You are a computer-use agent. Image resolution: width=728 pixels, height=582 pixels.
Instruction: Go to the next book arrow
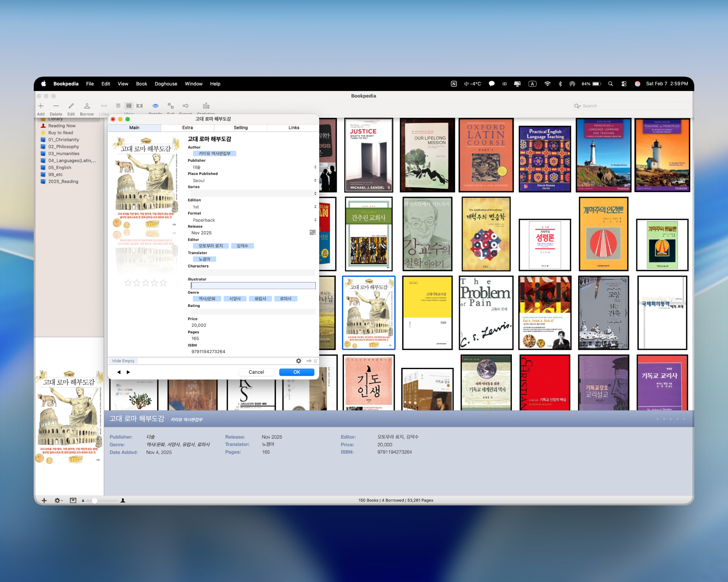(128, 372)
